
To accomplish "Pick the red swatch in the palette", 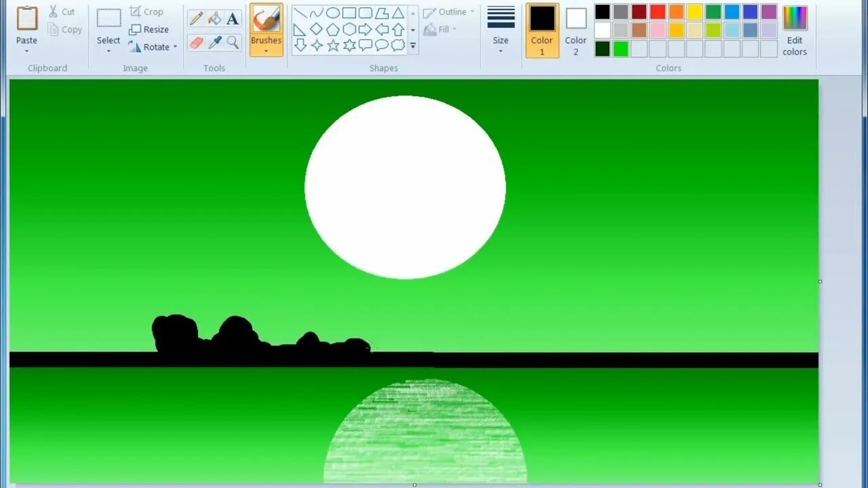I will point(658,12).
